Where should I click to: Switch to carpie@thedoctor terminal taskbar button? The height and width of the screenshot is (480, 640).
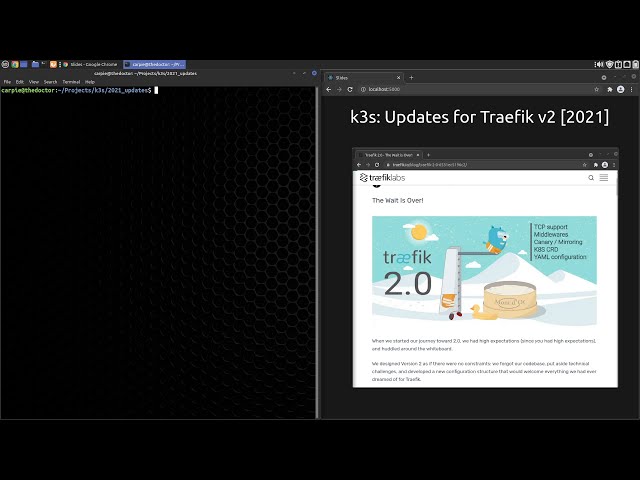coord(154,64)
